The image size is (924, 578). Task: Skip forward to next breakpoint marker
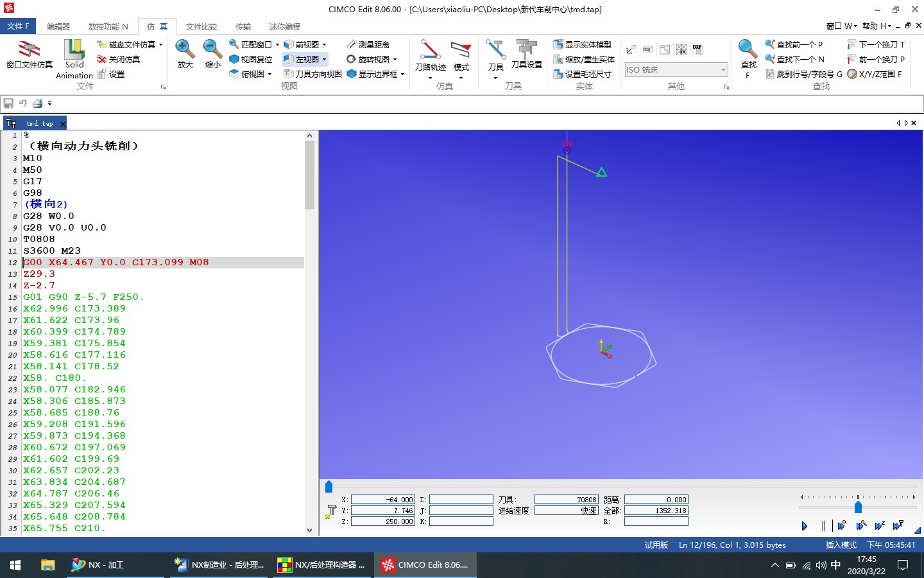tap(842, 525)
